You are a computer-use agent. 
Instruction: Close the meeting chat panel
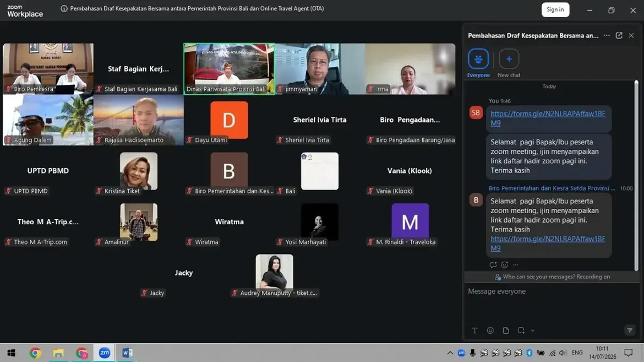(631, 35)
